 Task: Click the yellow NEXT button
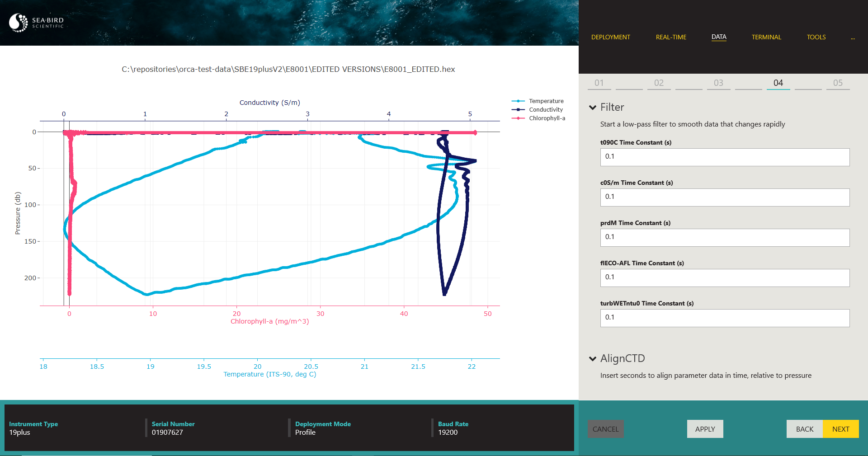point(840,429)
